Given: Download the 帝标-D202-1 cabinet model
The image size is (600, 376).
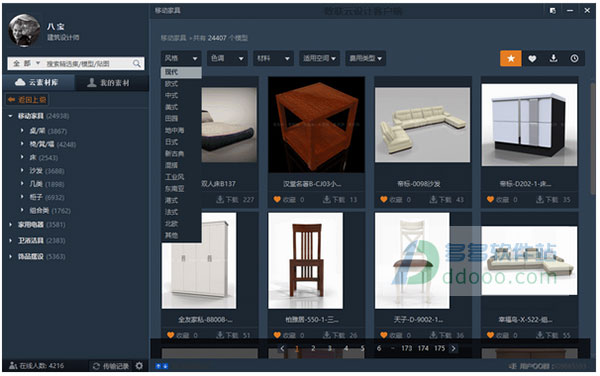Looking at the screenshot, I should 553,199.
